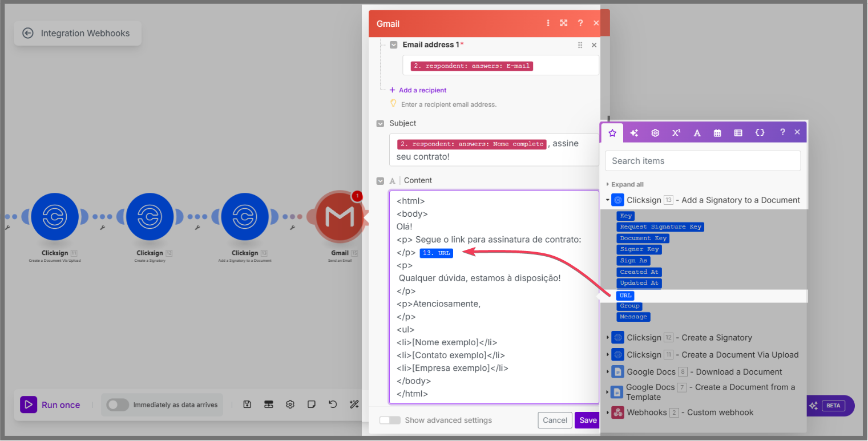Click the Nome completo pill in Subject
The width and height of the screenshot is (868, 441).
click(x=472, y=144)
